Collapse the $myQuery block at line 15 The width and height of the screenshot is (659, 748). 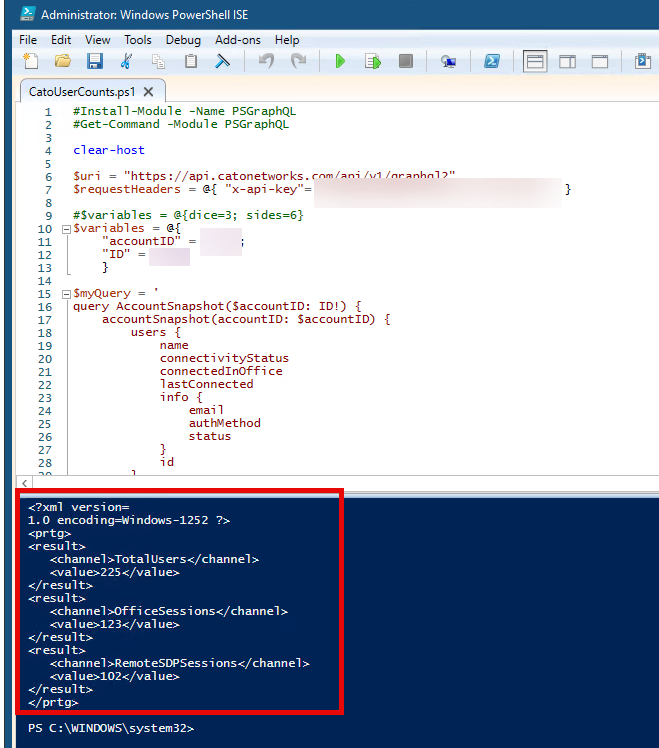[65, 294]
